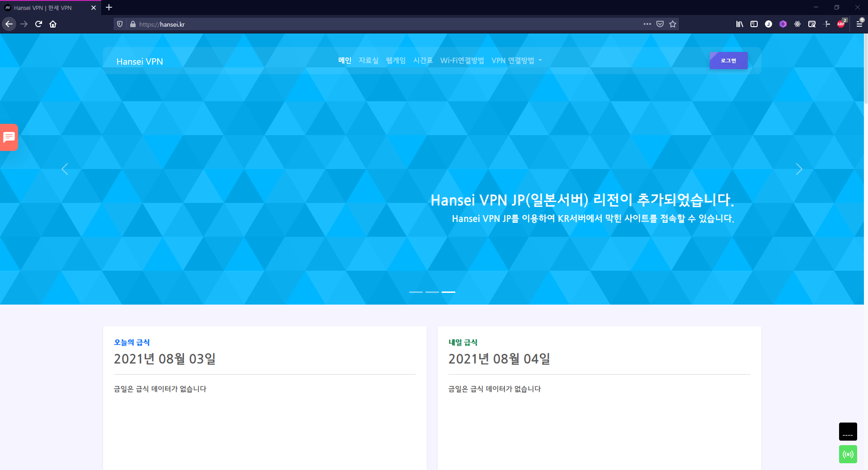Open the 자료실 link in the navigation
The height and width of the screenshot is (470, 868).
368,60
